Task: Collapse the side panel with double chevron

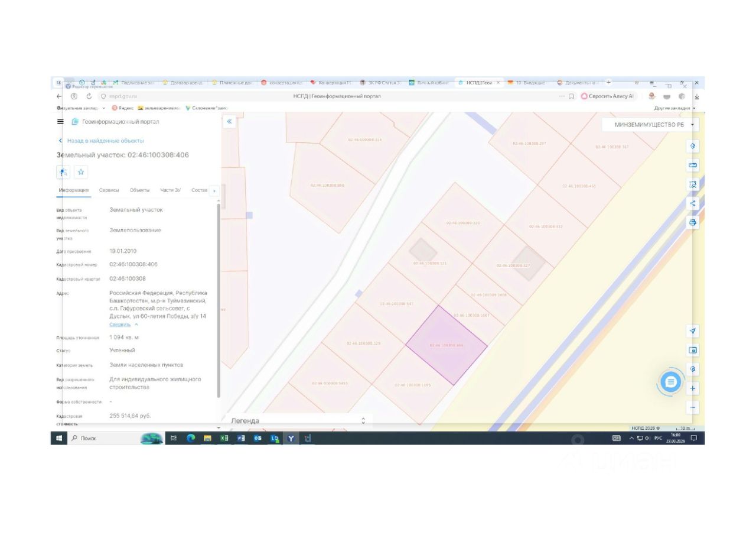Action: coord(230,122)
